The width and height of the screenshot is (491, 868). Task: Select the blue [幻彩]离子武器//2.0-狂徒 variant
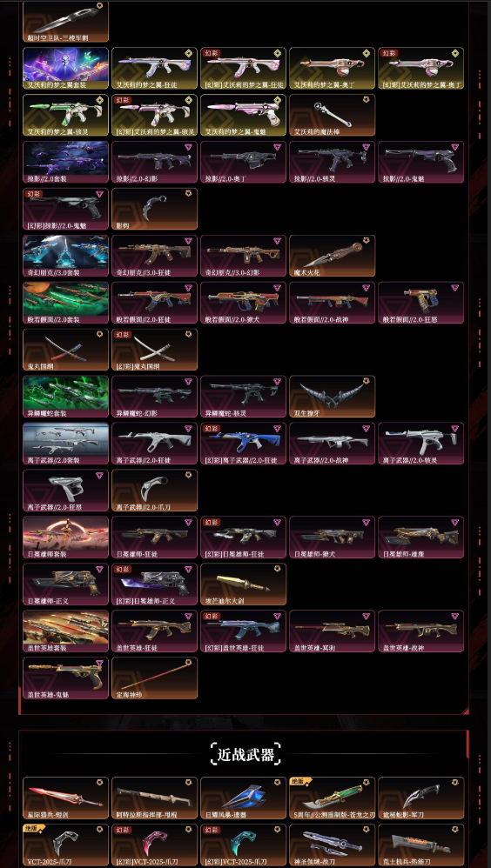pos(243,444)
